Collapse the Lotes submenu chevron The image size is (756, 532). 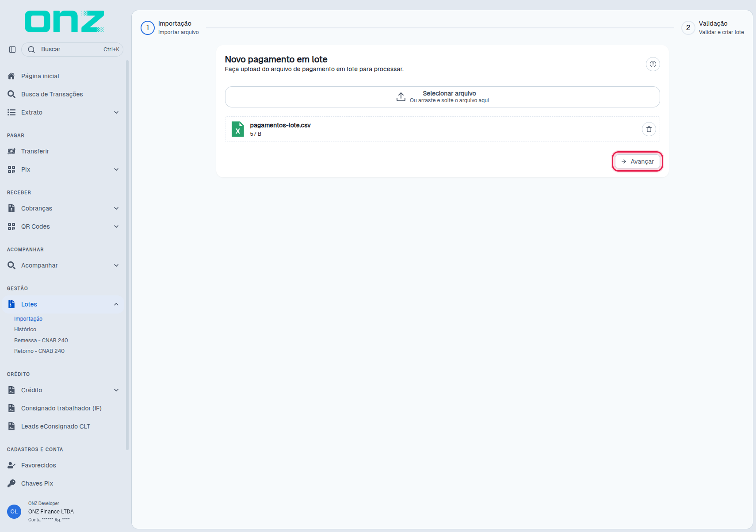point(116,304)
